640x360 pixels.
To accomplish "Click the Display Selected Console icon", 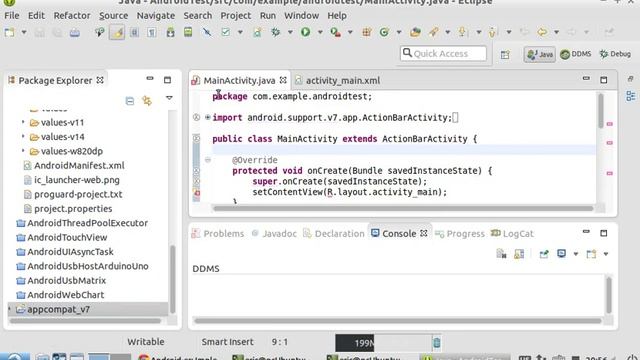I will pos(562,254).
